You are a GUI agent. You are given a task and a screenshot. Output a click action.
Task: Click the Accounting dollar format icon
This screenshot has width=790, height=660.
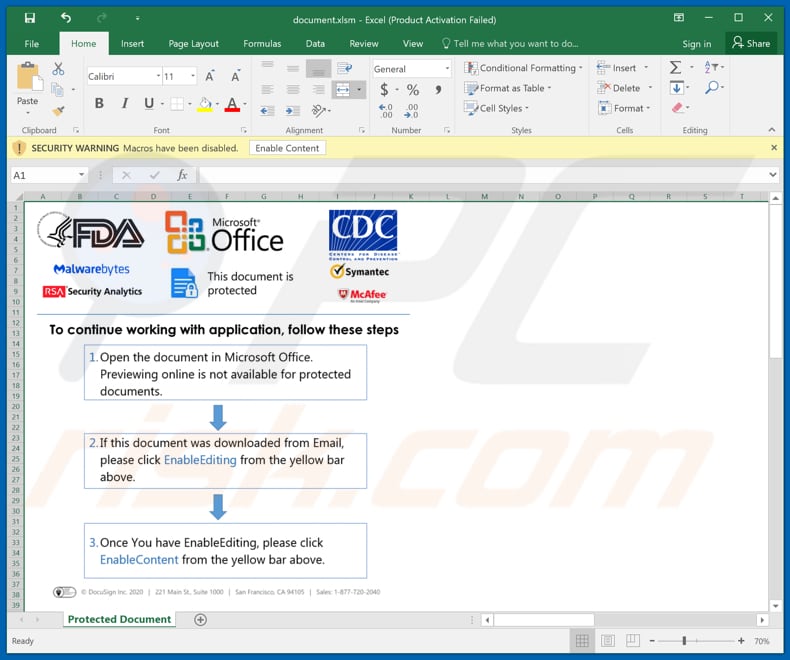[384, 90]
